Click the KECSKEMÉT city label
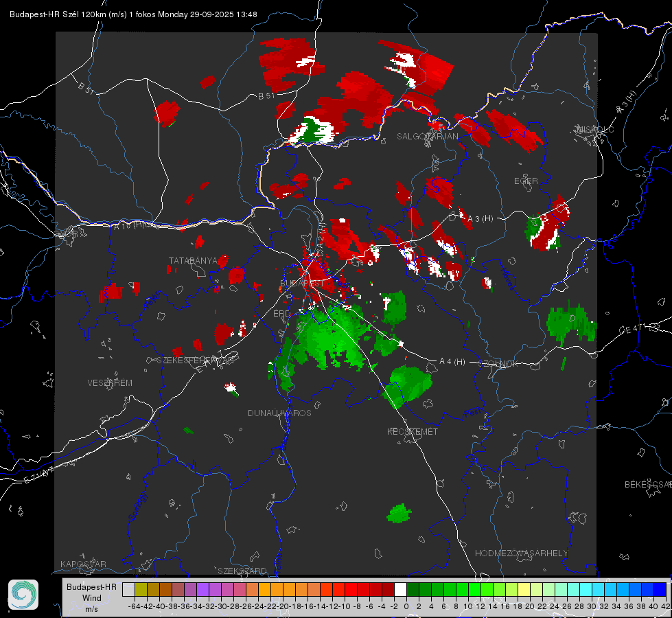The width and height of the screenshot is (672, 618). (x=413, y=432)
